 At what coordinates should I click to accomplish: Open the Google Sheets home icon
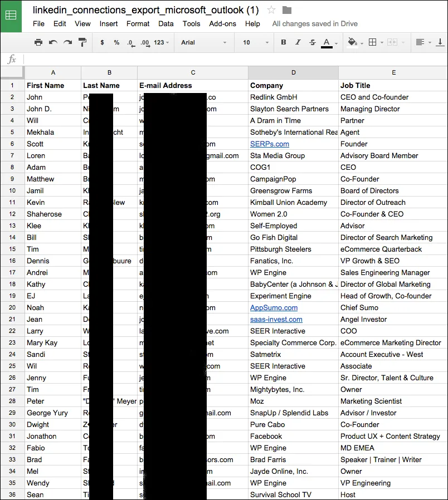[x=11, y=16]
